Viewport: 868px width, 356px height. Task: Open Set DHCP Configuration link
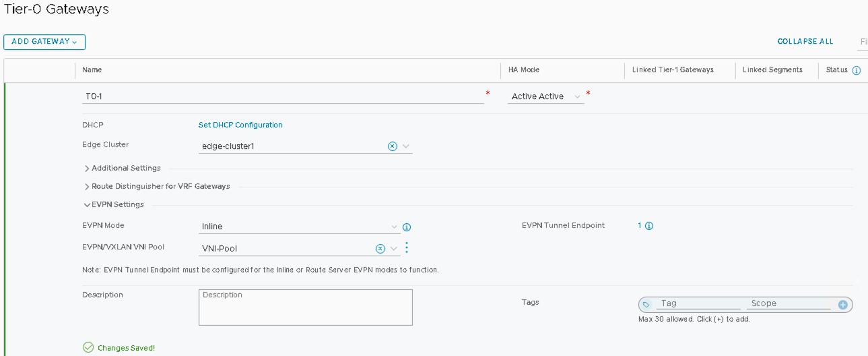coord(240,125)
